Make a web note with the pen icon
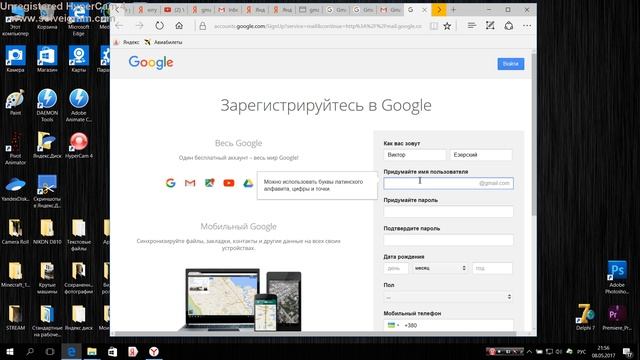Screen dimensions: 640x360 point(490,26)
